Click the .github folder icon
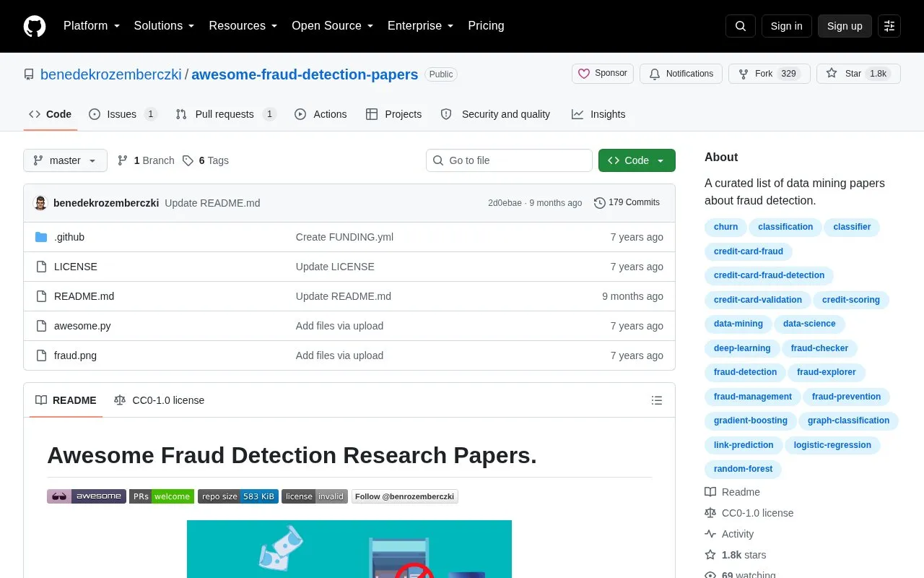Screen dimensions: 924x578 tap(41, 237)
